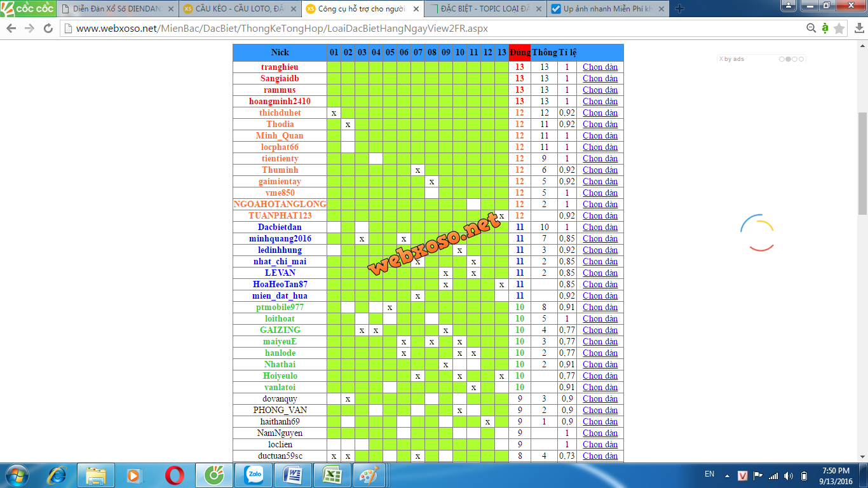Open the Cốc Cốc downloads arrow
The image size is (868, 488).
click(858, 28)
